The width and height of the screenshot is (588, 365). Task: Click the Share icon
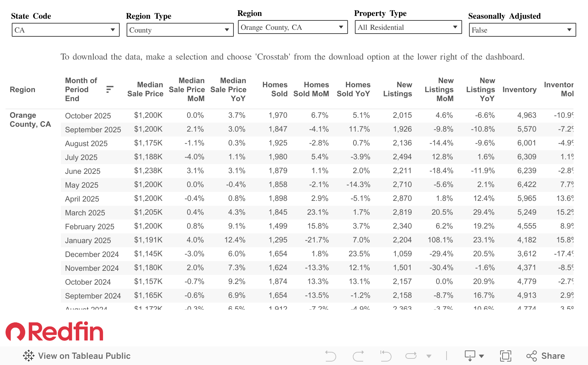[545, 356]
